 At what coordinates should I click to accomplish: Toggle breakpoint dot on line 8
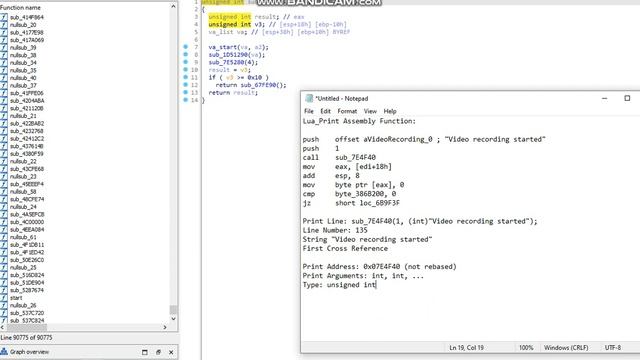click(x=186, y=54)
